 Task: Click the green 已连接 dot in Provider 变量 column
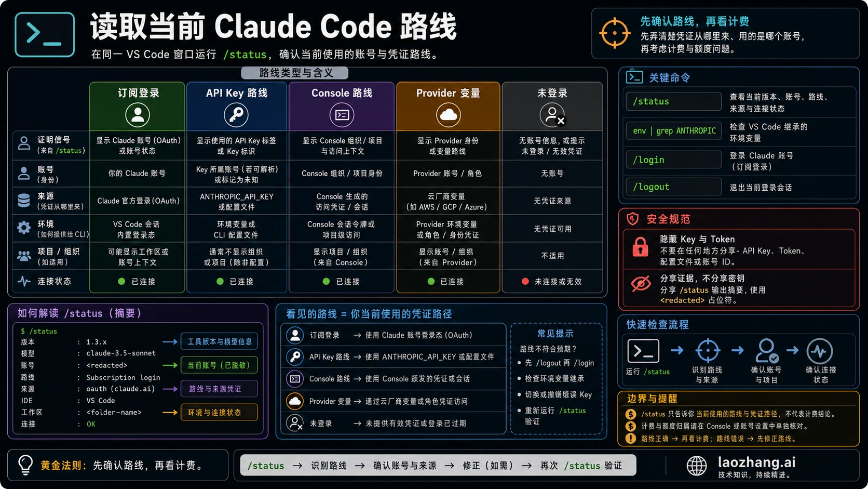431,281
